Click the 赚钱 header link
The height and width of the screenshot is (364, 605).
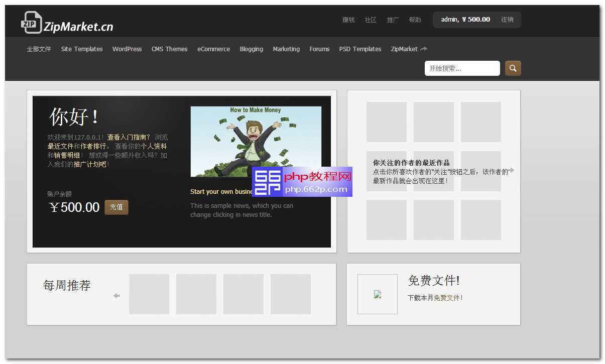348,20
